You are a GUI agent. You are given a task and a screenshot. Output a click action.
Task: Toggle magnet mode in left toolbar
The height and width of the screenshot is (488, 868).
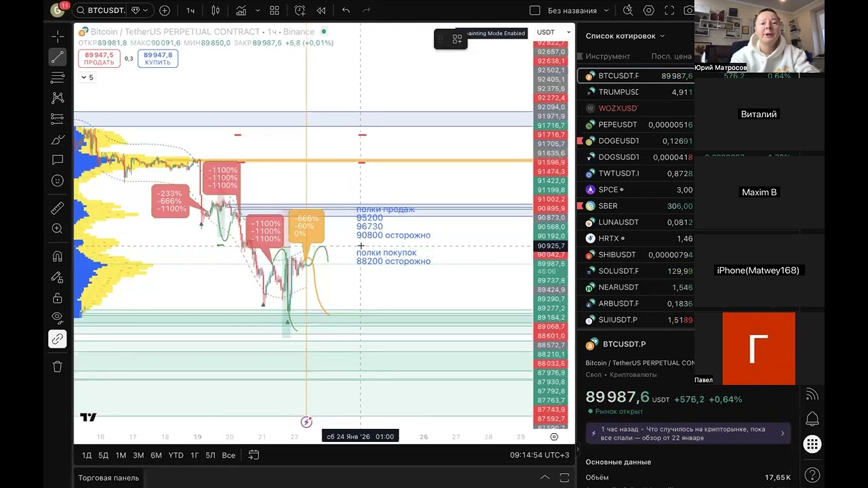coord(58,256)
